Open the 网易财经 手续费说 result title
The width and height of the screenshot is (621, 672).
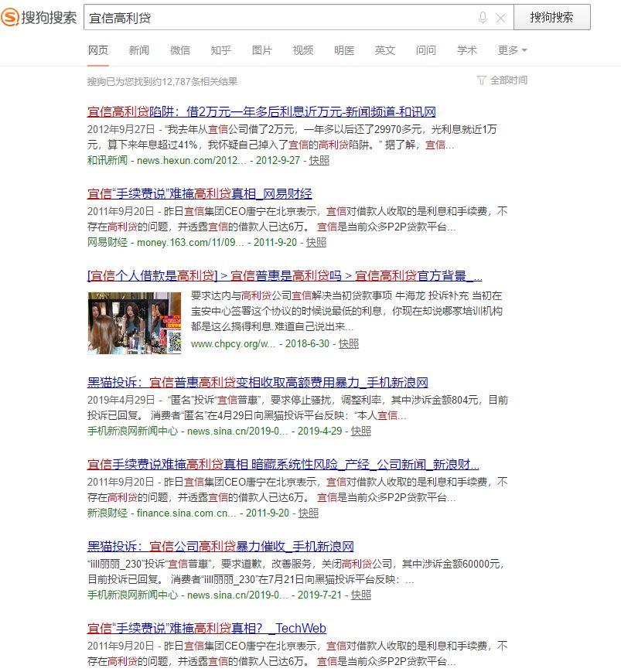pyautogui.click(x=200, y=194)
